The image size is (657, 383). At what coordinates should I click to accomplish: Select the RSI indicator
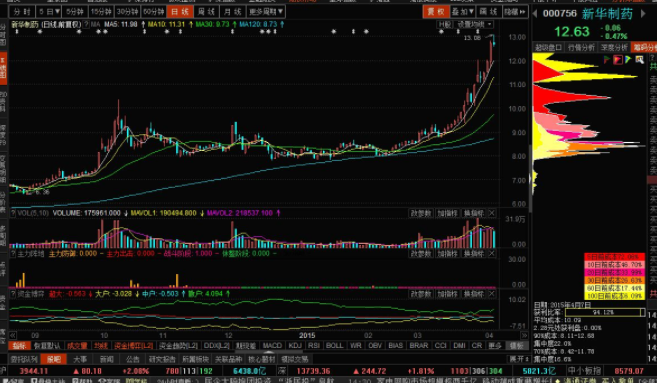coord(314,346)
